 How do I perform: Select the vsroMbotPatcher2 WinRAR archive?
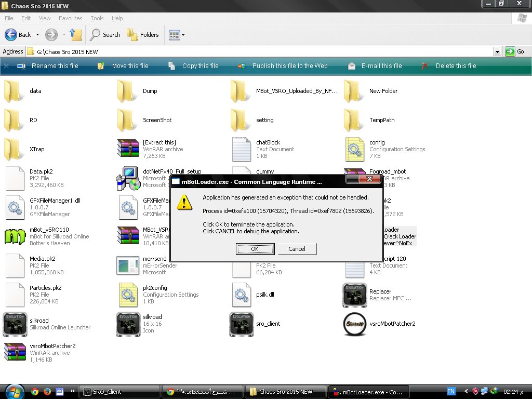39,353
